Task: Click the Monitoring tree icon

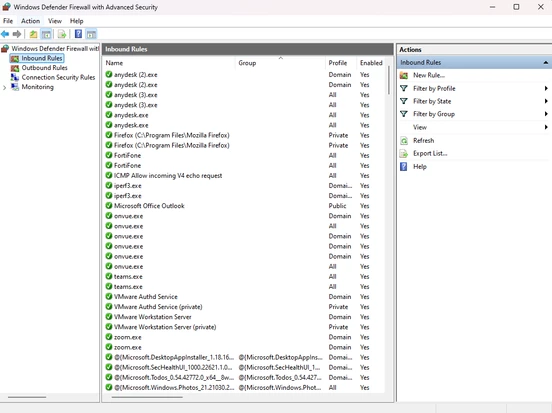Action: [x=15, y=87]
